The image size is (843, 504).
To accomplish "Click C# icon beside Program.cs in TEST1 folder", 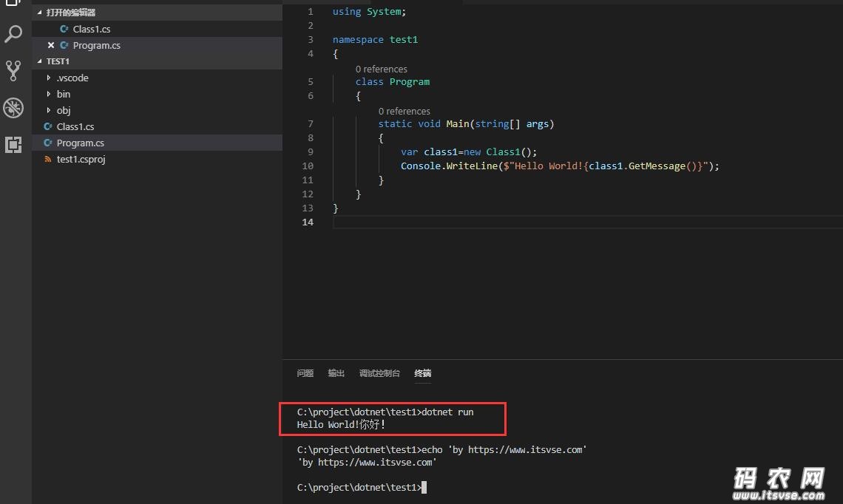I will [x=48, y=143].
